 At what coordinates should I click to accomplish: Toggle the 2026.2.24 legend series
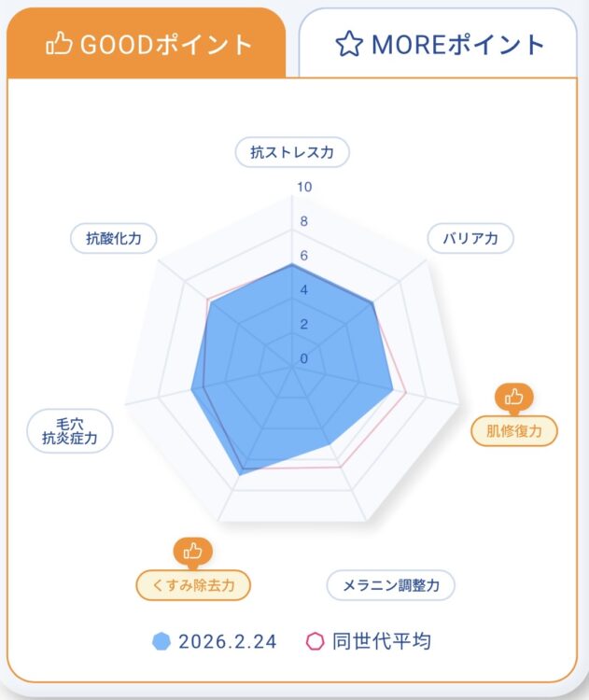[227, 641]
